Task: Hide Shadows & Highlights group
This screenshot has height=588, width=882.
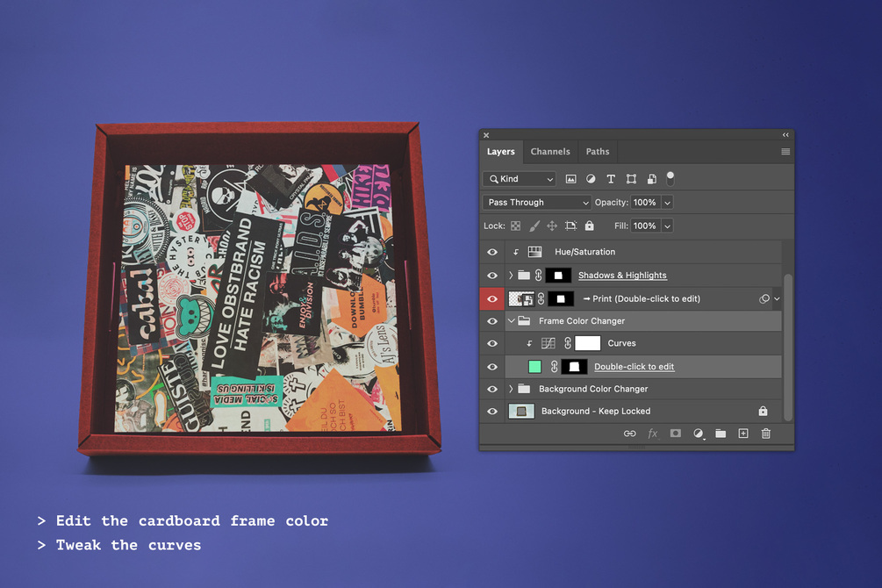Action: point(492,276)
